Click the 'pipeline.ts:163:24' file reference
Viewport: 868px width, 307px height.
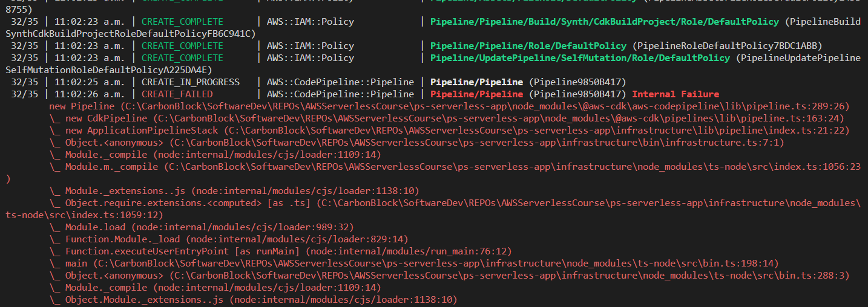(x=793, y=118)
